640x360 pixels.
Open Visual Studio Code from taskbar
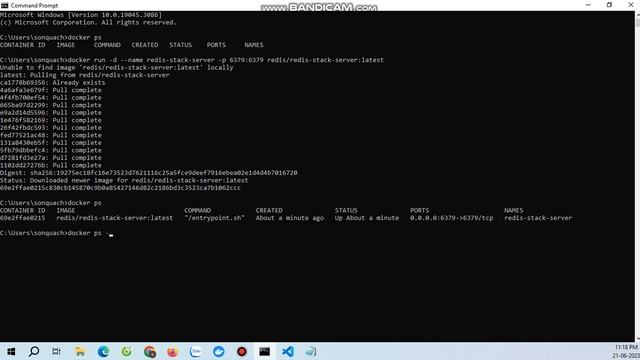[288, 351]
